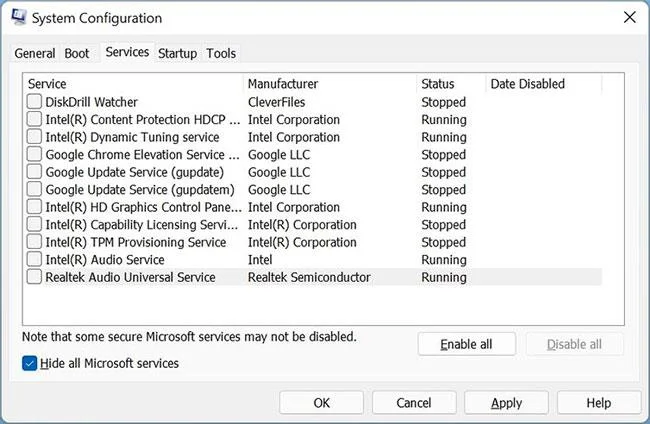Click Intel(R) HD Graphics Control Panel name

pos(143,207)
